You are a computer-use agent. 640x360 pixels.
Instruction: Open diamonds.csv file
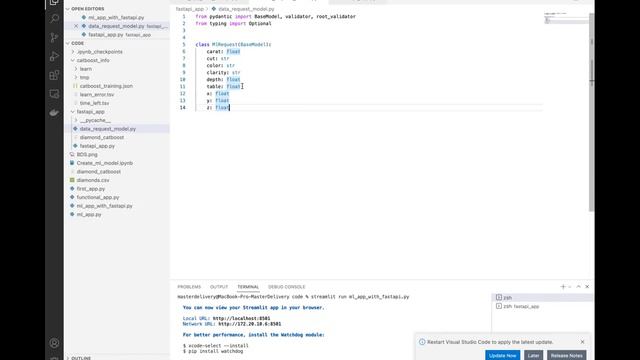93,180
